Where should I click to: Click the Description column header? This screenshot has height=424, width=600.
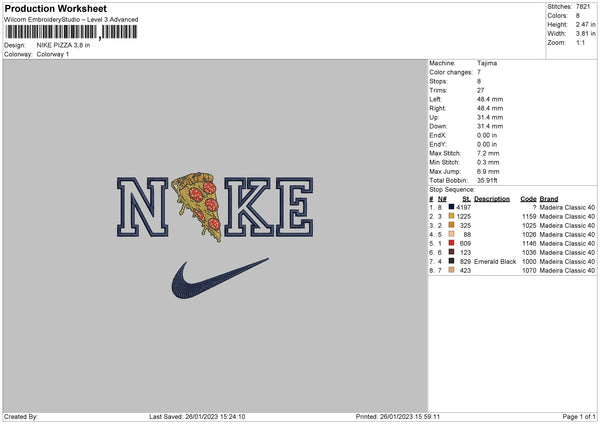(492, 199)
